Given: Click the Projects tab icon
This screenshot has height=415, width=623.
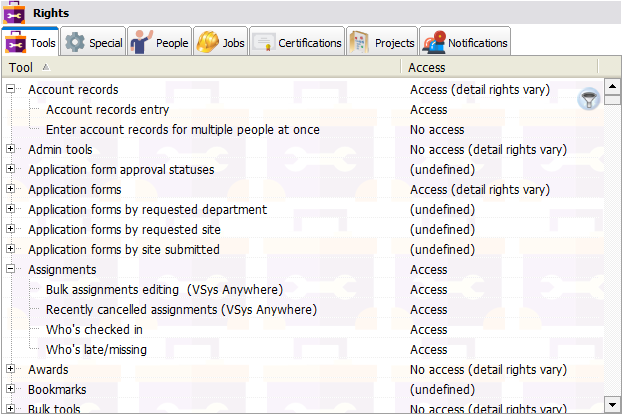Looking at the screenshot, I should (359, 43).
